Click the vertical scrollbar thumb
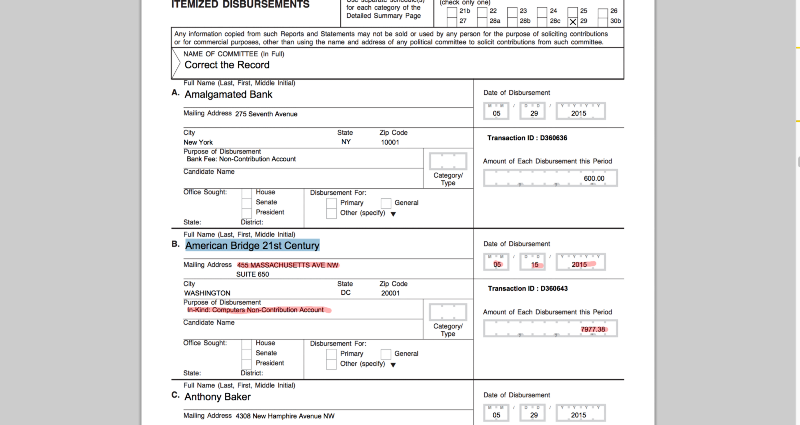800x425 pixels. 798,162
